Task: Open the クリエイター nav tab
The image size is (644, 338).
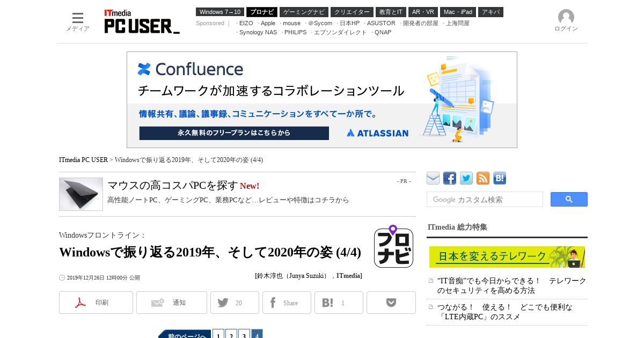Action: coord(352,12)
